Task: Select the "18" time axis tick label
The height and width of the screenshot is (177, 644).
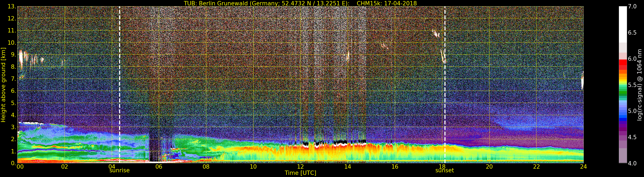Action: [x=442, y=167]
